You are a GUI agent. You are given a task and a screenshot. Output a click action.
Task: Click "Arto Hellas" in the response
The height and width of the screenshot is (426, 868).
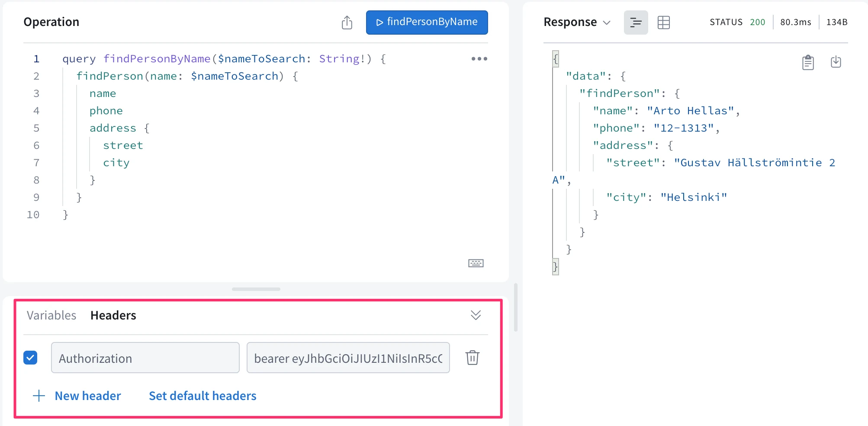click(691, 111)
